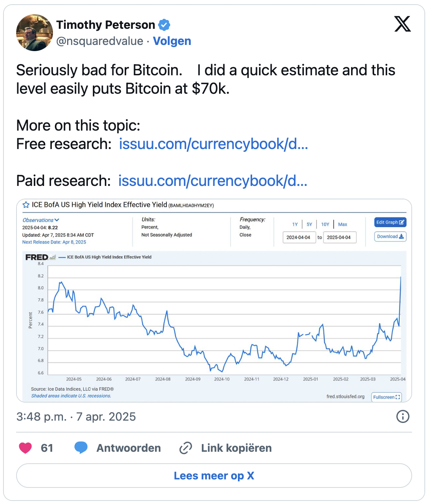Click the heart like icon

[25, 448]
